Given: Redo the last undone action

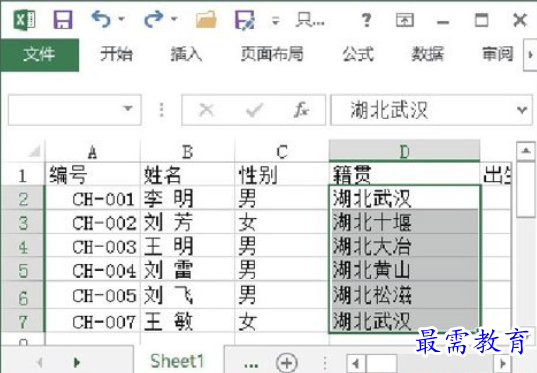Looking at the screenshot, I should click(153, 19).
